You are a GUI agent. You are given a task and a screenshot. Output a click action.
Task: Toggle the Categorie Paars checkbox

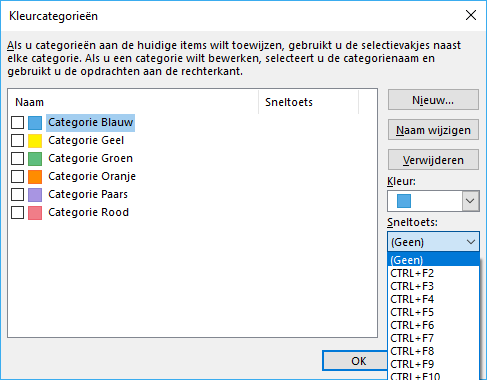pyautogui.click(x=17, y=195)
